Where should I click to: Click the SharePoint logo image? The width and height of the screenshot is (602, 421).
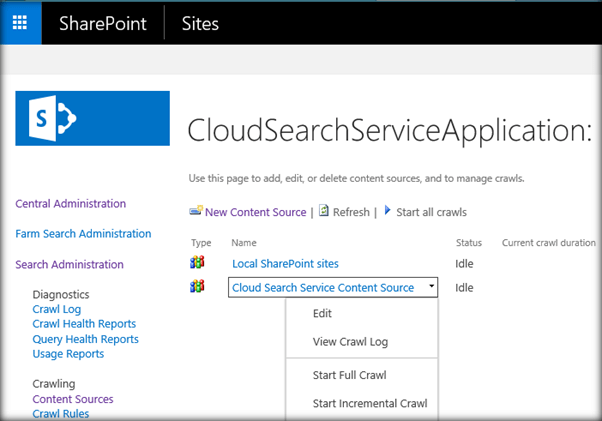[x=92, y=118]
